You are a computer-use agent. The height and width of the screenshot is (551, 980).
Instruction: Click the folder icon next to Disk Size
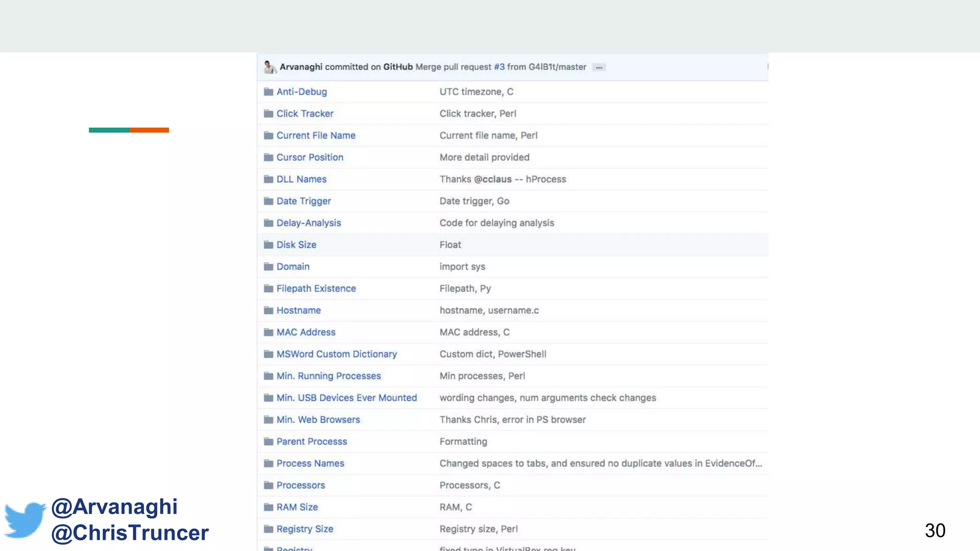tap(268, 245)
